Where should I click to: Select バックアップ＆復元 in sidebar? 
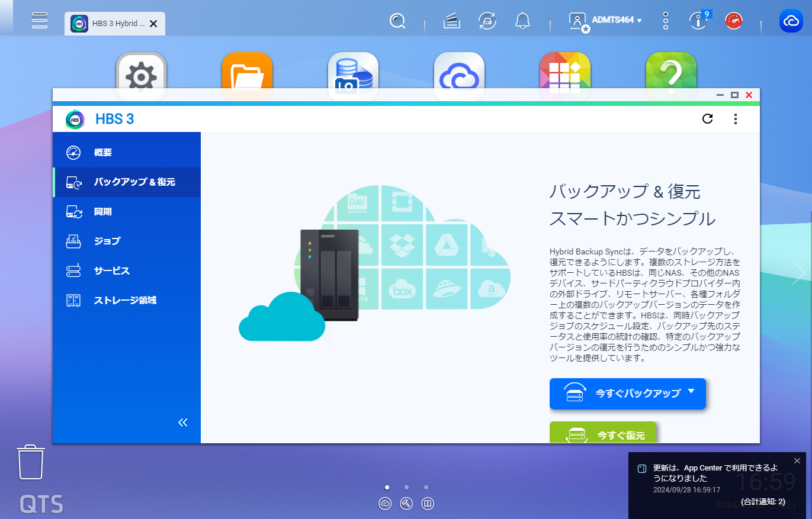(127, 182)
